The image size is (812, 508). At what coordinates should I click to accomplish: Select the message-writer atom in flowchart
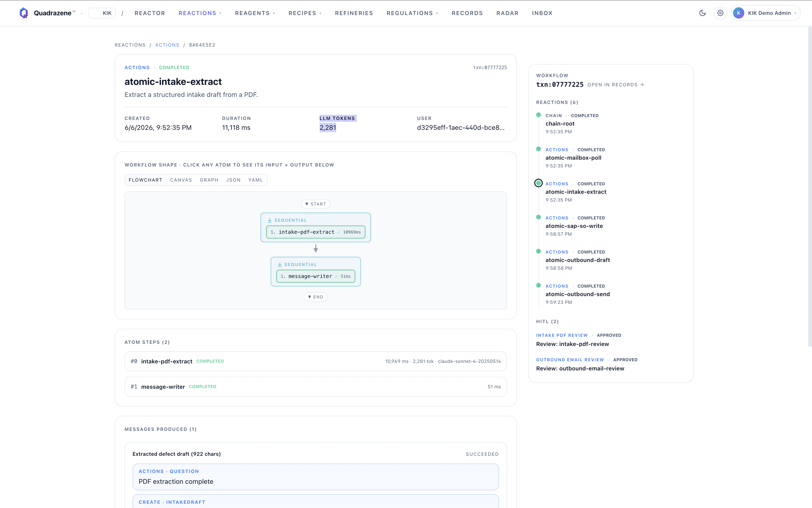tap(315, 277)
